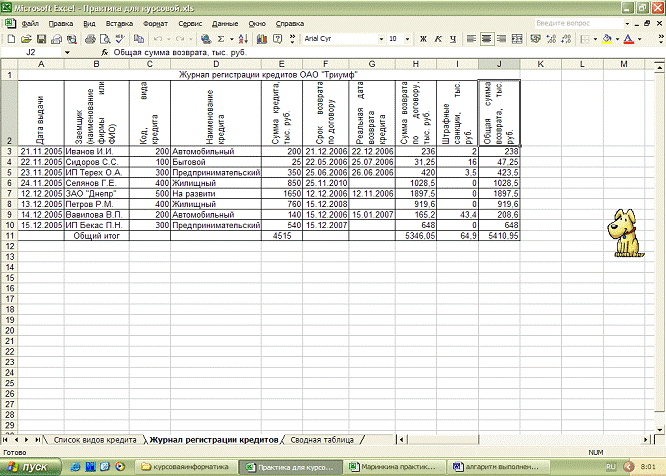This screenshot has width=666, height=476.
Task: Click the Пуск start button
Action: (x=30, y=467)
